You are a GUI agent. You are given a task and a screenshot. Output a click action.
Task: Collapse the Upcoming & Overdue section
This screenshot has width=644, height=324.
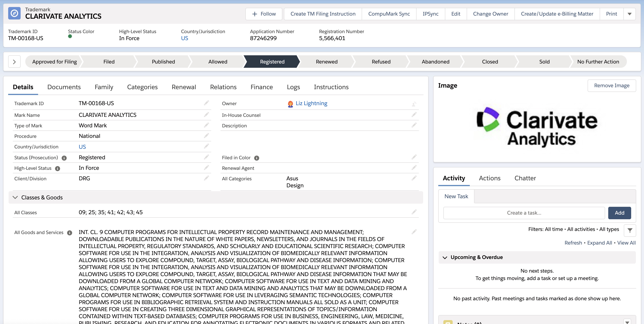(445, 257)
